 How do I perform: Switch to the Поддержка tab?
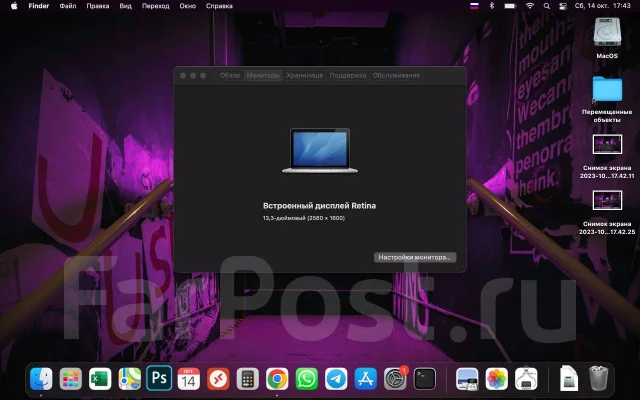[348, 76]
